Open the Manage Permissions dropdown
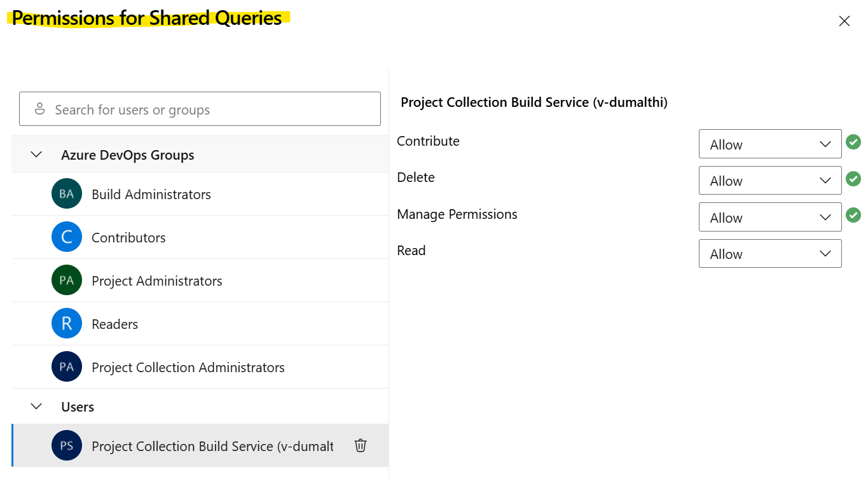This screenshot has width=868, height=479. tap(770, 217)
